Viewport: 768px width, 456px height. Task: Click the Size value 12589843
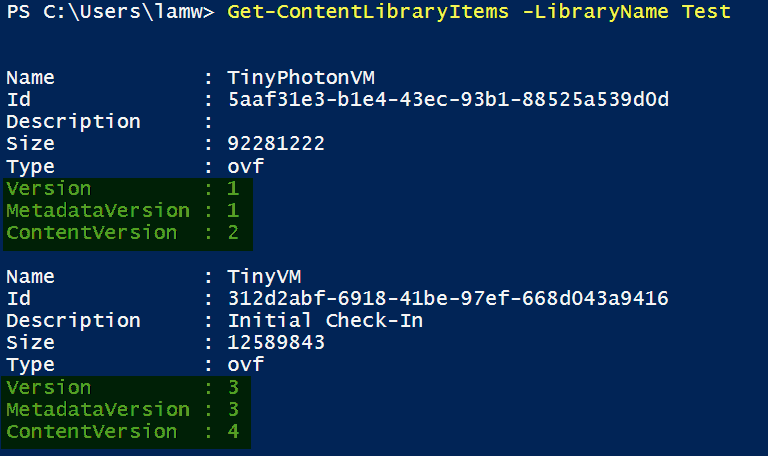[x=276, y=343]
